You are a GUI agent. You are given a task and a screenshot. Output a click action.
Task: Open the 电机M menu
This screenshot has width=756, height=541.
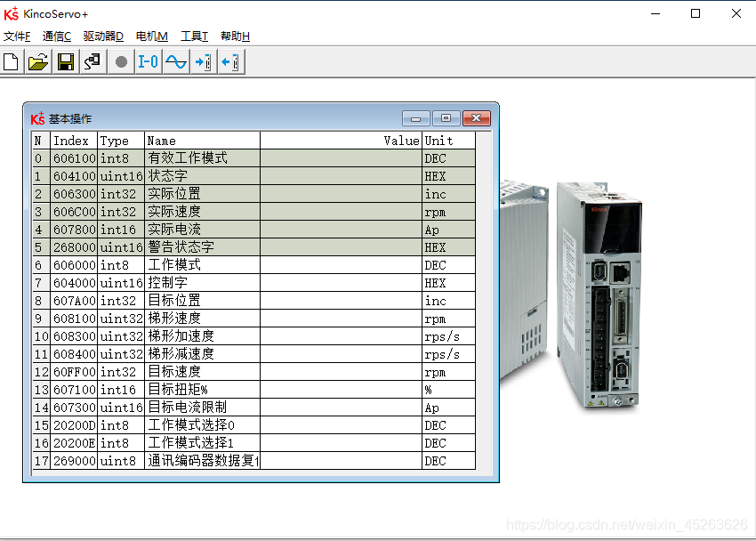(x=152, y=36)
